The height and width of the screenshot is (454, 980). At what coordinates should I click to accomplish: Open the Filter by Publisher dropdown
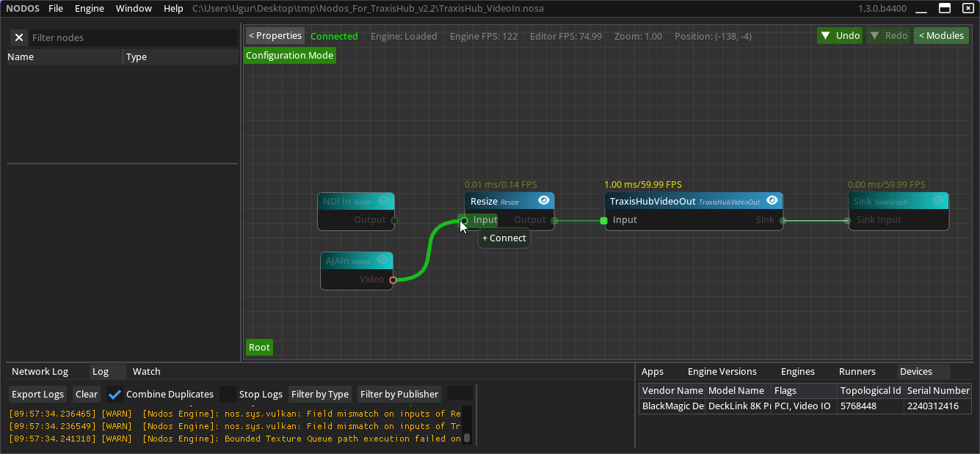click(x=399, y=395)
